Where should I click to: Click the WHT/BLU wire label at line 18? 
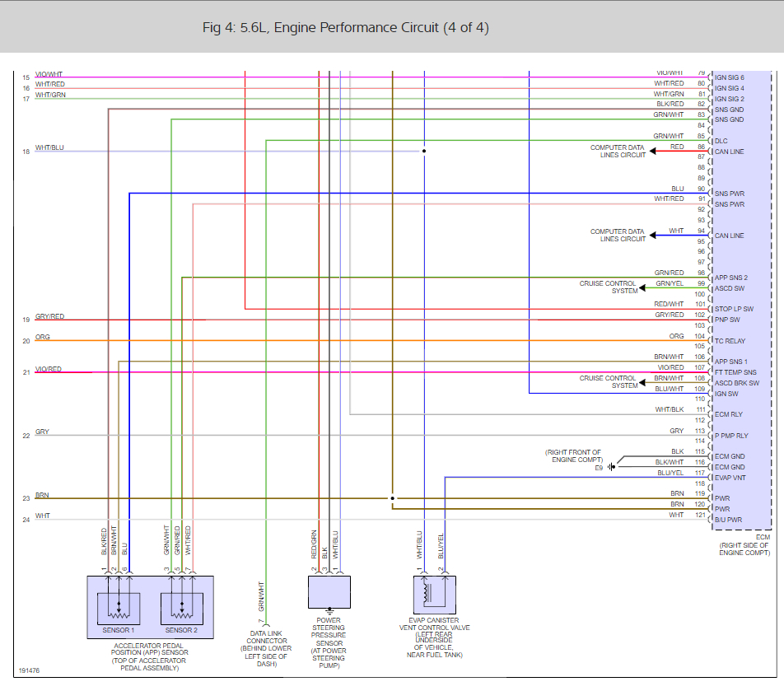click(x=49, y=147)
